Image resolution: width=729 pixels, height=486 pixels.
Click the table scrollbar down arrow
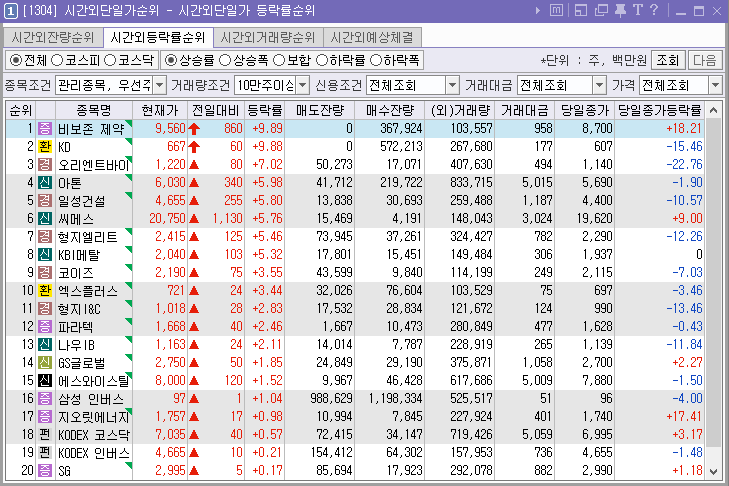tap(714, 472)
